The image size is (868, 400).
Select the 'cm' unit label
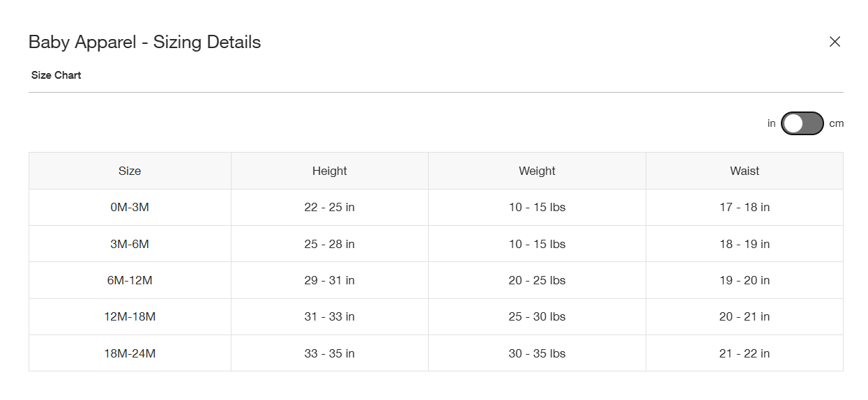tap(837, 123)
